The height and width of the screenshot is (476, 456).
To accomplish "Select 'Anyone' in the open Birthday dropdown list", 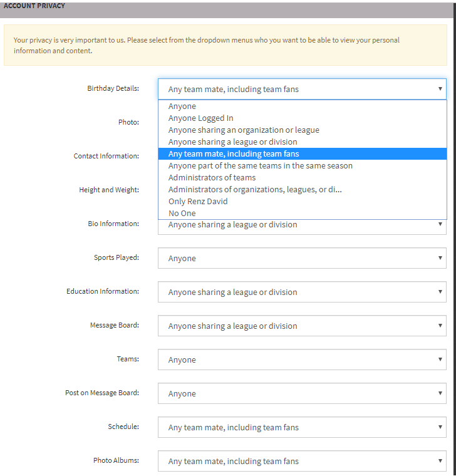I will click(x=182, y=106).
